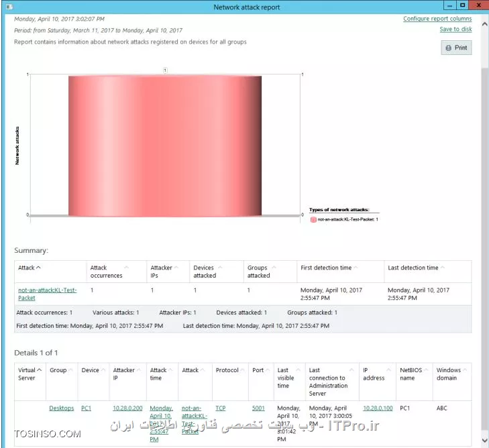Sort Details by Protocol column header
The height and width of the screenshot is (448, 489).
pyautogui.click(x=230, y=382)
